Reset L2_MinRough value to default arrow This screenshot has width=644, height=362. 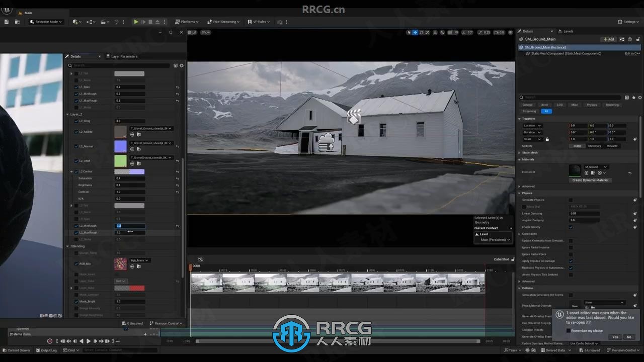click(177, 226)
